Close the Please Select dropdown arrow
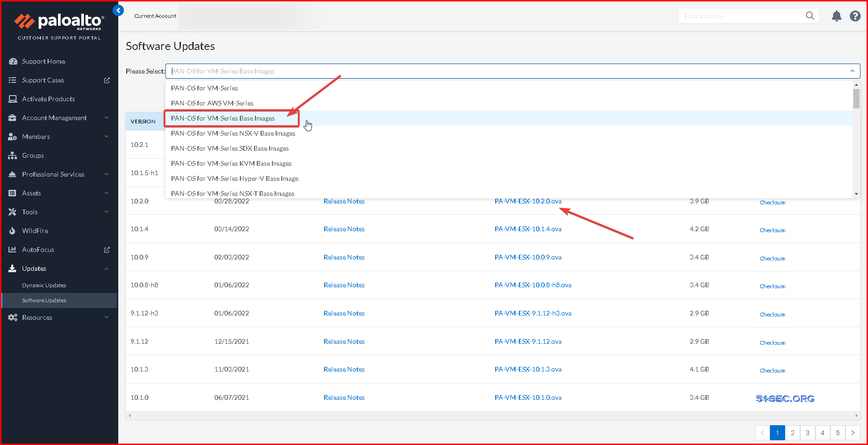This screenshot has height=445, width=868. (852, 71)
